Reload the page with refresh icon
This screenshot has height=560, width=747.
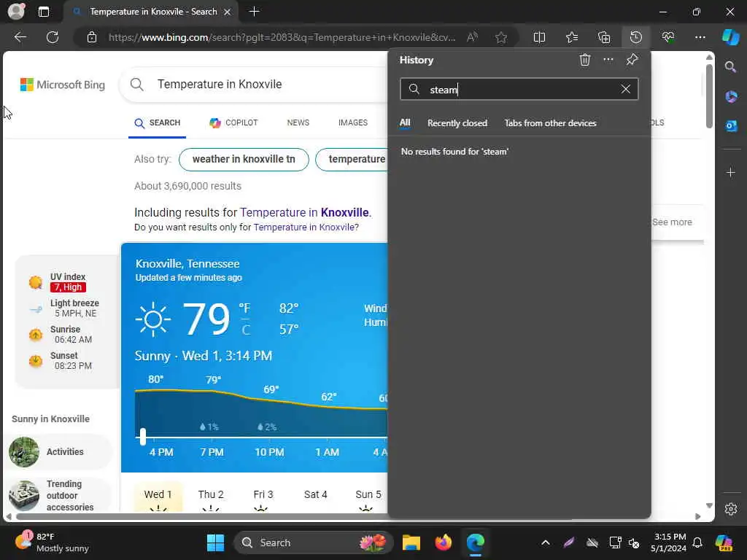click(53, 37)
